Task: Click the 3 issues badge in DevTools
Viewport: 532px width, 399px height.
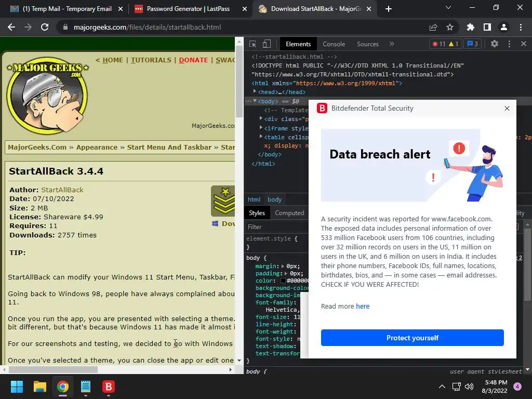Action: click(472, 44)
